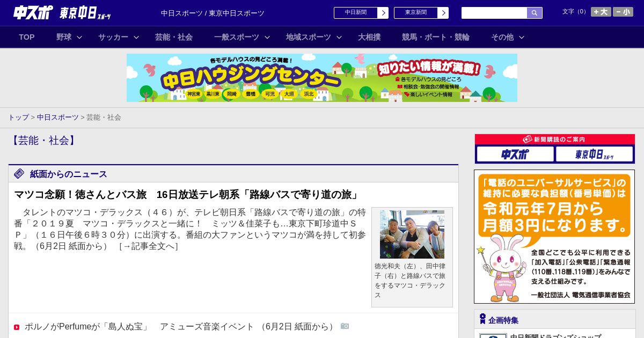
Task: Open the その他 menu
Action: pos(502,37)
